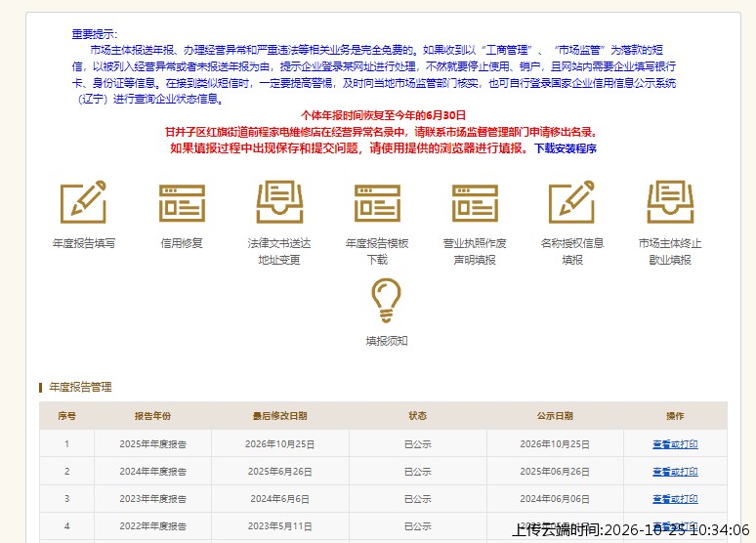Open the 营业执照作废声明填报 icon
This screenshot has height=543, width=756.
[475, 203]
